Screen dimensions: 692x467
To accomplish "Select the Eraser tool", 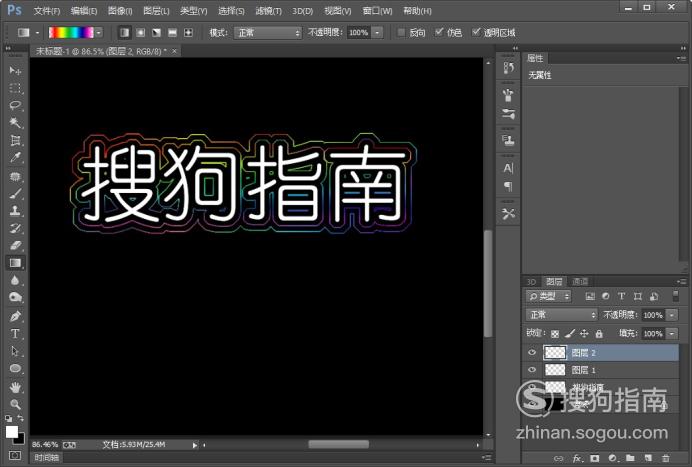I will [x=15, y=245].
